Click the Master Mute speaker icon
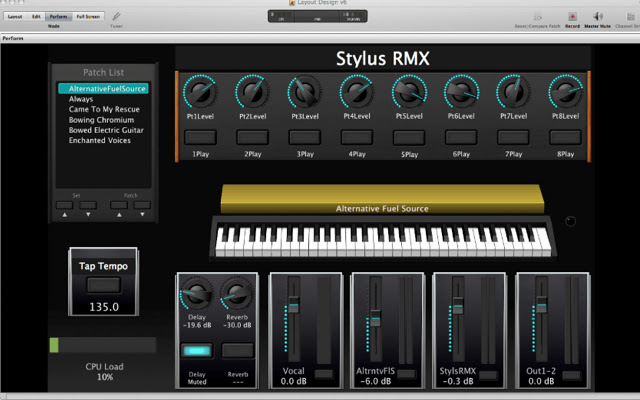Viewport: 640px width, 400px height. point(598,16)
